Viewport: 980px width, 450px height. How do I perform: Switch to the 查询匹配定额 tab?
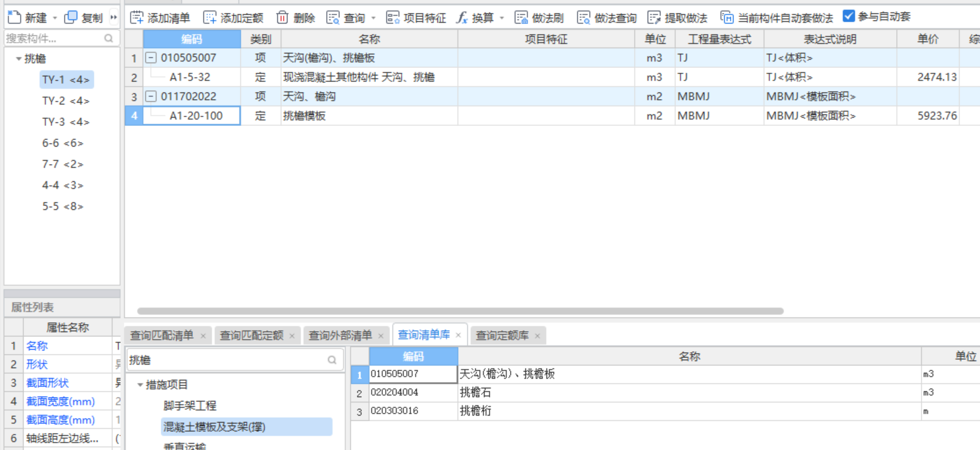tap(252, 336)
